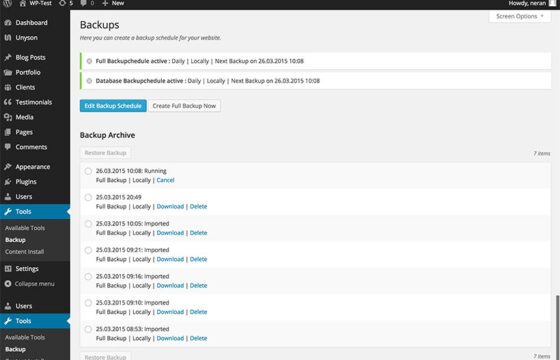Click status icon of Database Backup schedule notice

tap(89, 81)
